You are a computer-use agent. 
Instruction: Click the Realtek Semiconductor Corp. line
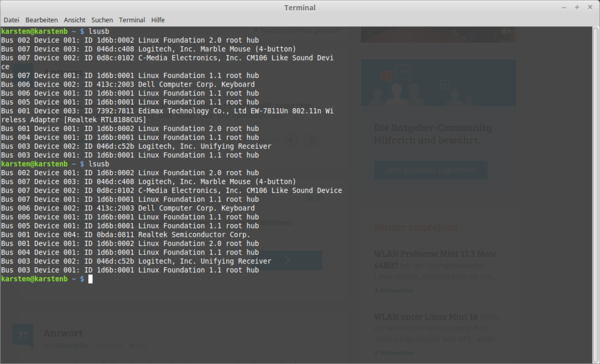126,235
